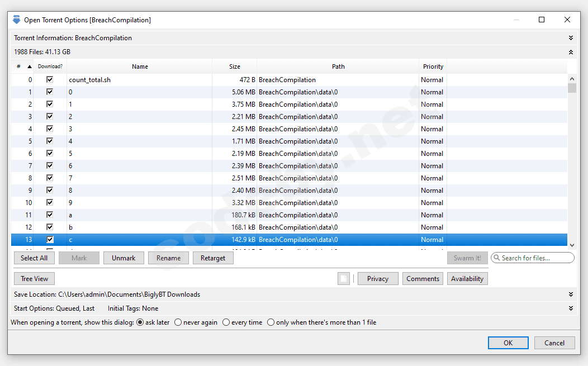Click the greyed Swarm It! button
Viewport: 588px width, 366px height.
(x=467, y=258)
